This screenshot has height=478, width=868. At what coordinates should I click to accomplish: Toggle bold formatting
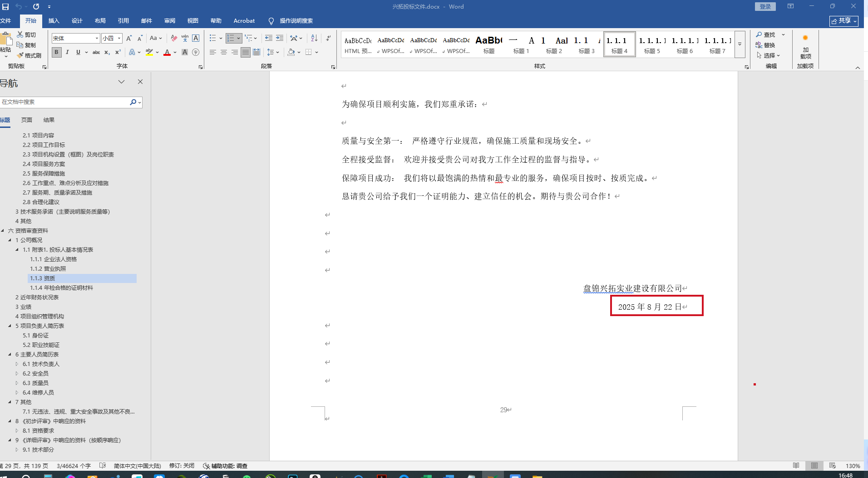[56, 52]
